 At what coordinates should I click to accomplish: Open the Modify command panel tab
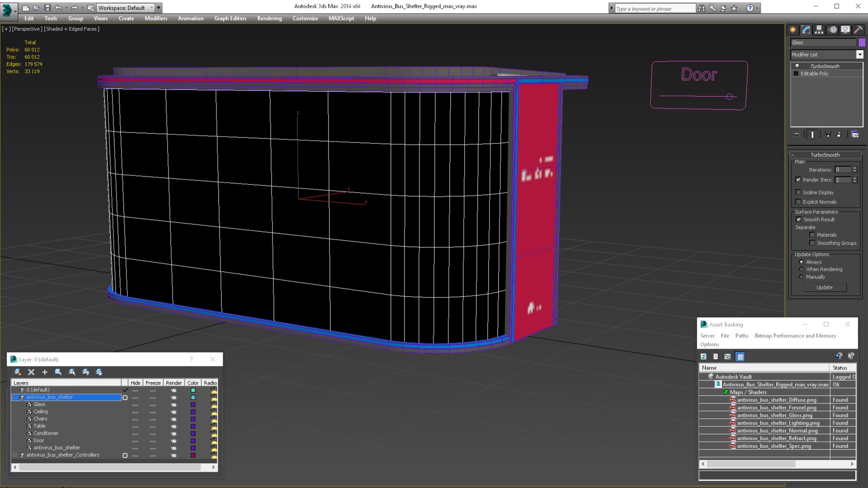806,30
